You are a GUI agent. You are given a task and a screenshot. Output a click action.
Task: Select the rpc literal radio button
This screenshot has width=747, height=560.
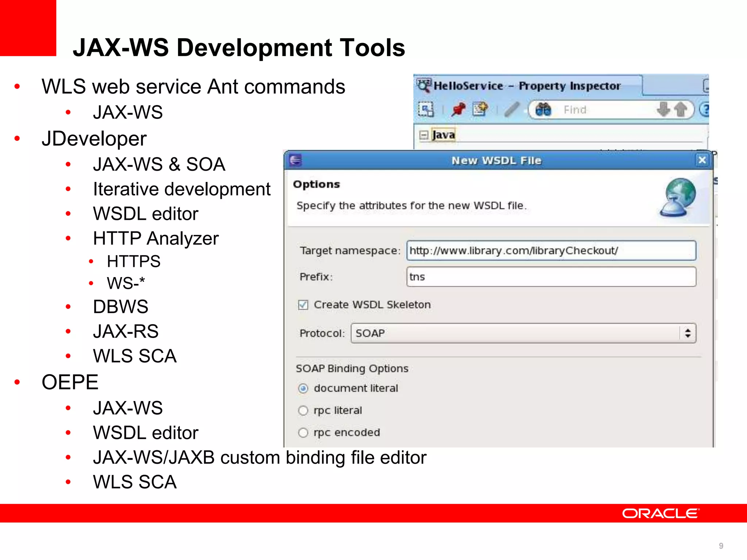[x=303, y=411]
